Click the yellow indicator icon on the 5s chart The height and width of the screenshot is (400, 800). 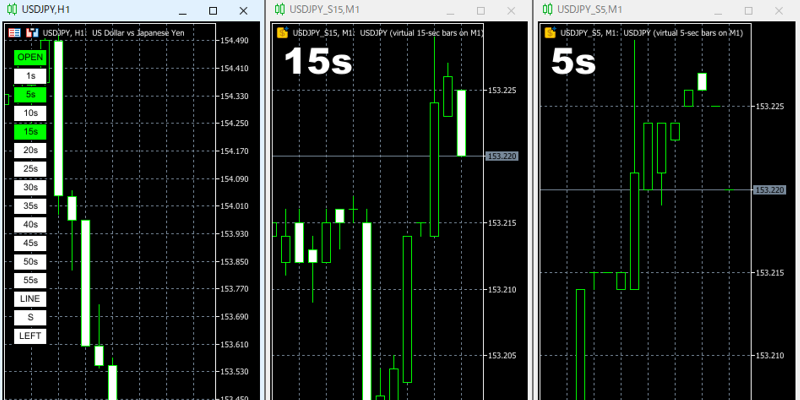[x=549, y=32]
